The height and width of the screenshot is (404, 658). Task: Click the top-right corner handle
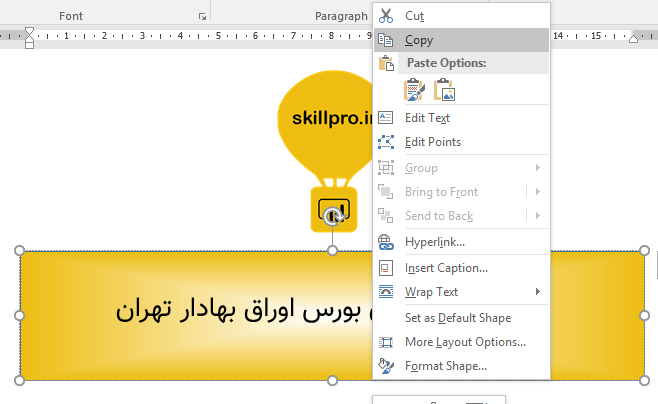click(645, 250)
